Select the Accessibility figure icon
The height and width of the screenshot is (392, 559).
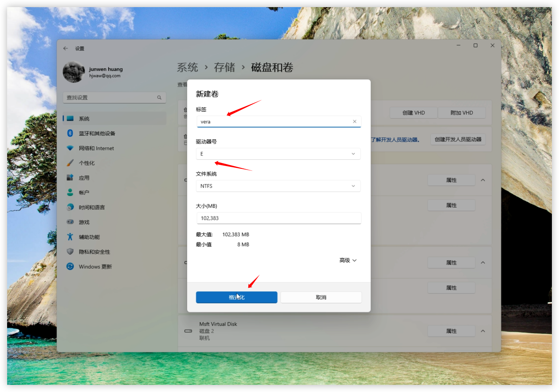coord(70,237)
